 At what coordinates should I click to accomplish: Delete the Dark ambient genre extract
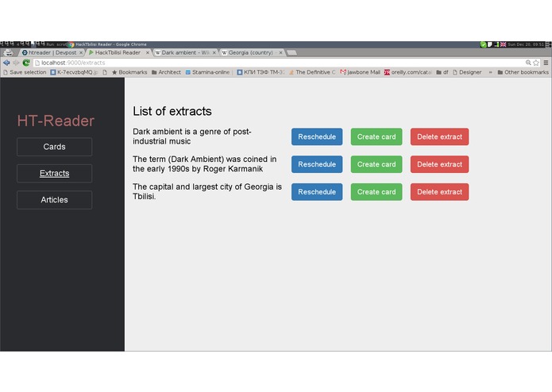(x=439, y=136)
